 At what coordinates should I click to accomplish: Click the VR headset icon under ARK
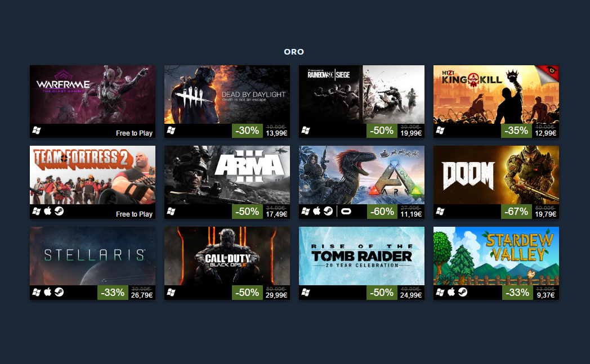coord(346,212)
